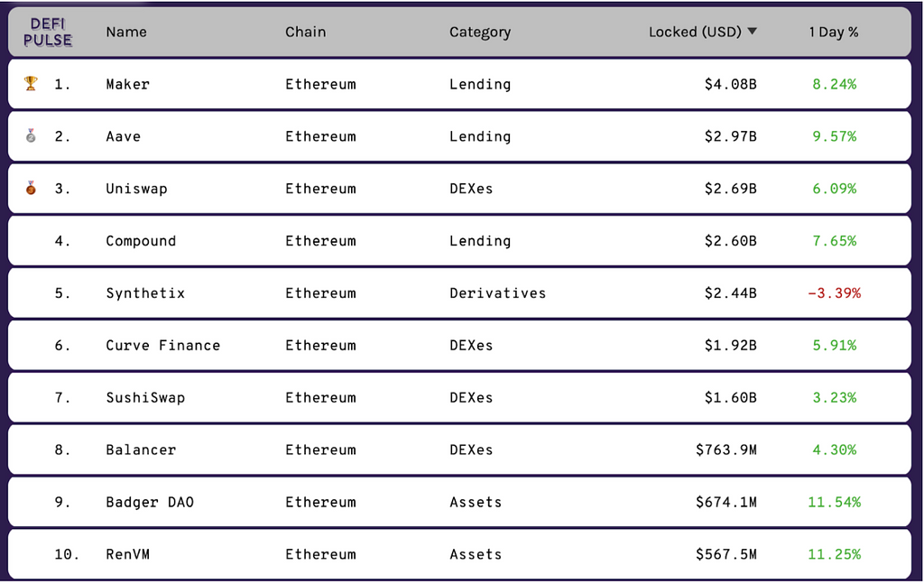Sort by the Chain column header
Viewport: 924px width, 584px height.
tap(306, 32)
